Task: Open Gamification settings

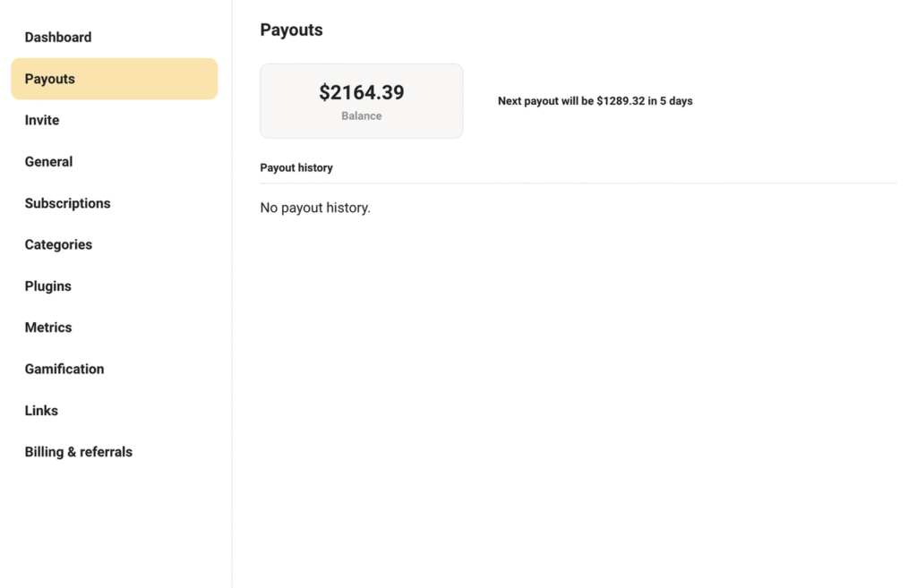Action: (x=64, y=369)
